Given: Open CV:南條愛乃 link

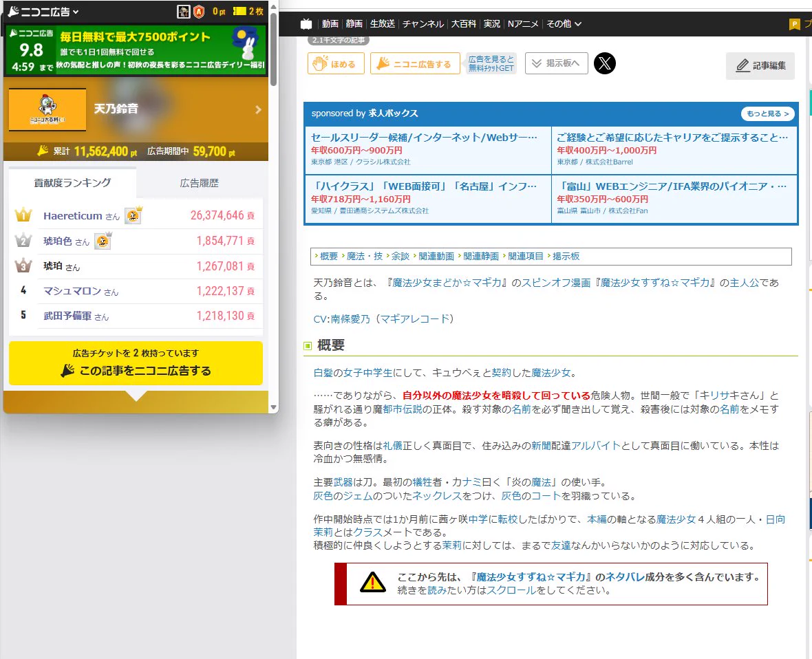Looking at the screenshot, I should coord(342,319).
